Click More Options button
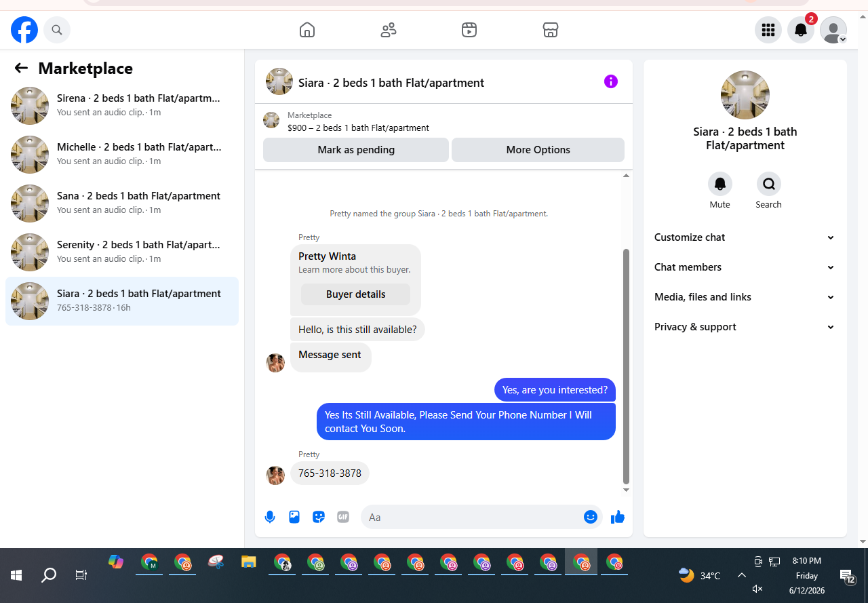Screen dimensions: 868x603 point(538,150)
